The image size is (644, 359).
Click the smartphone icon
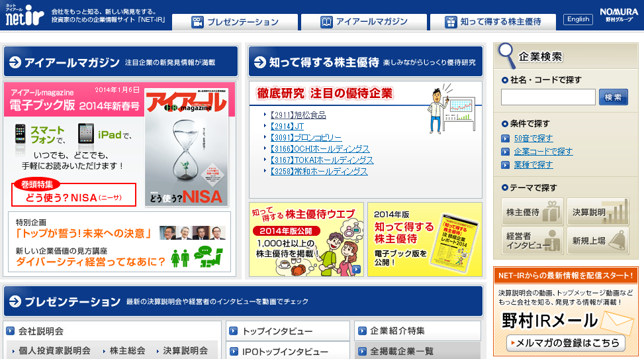point(20,134)
